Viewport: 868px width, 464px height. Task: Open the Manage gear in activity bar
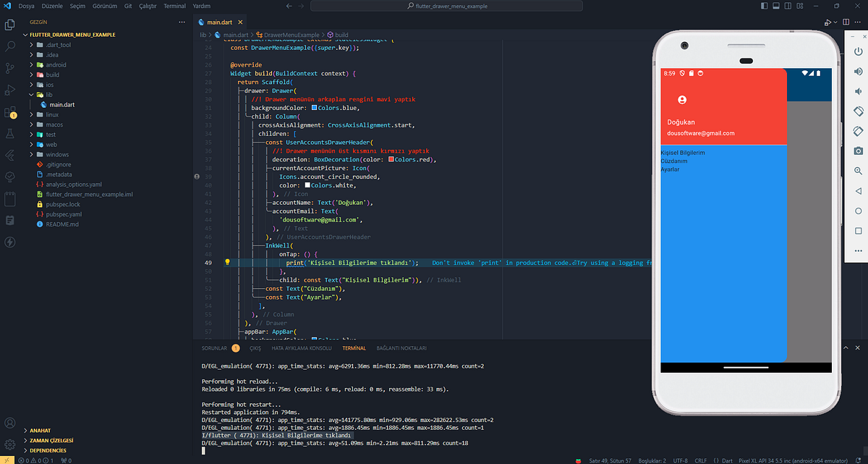point(10,444)
